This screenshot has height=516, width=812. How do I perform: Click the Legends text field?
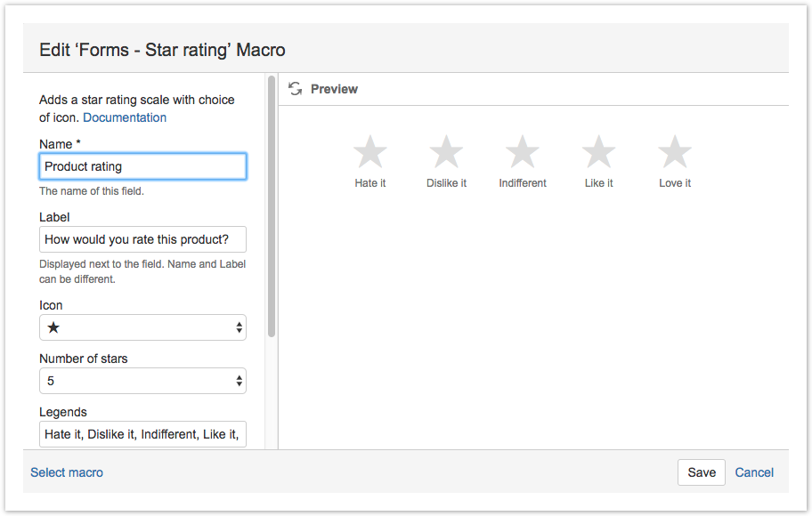point(143,434)
